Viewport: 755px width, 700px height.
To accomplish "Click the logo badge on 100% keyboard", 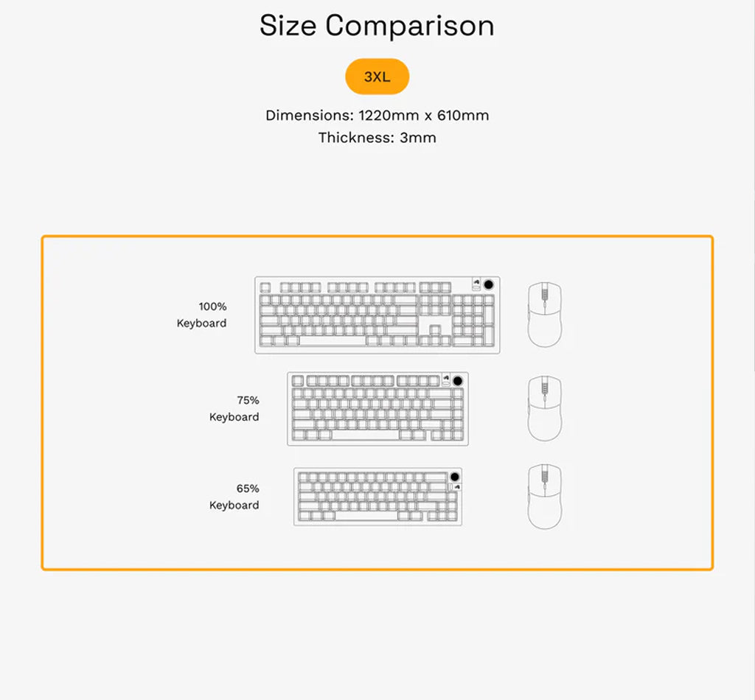I will 476,284.
